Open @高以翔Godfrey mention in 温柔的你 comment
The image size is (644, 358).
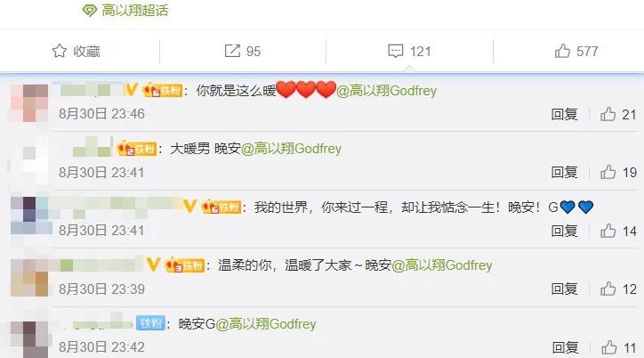(442, 265)
